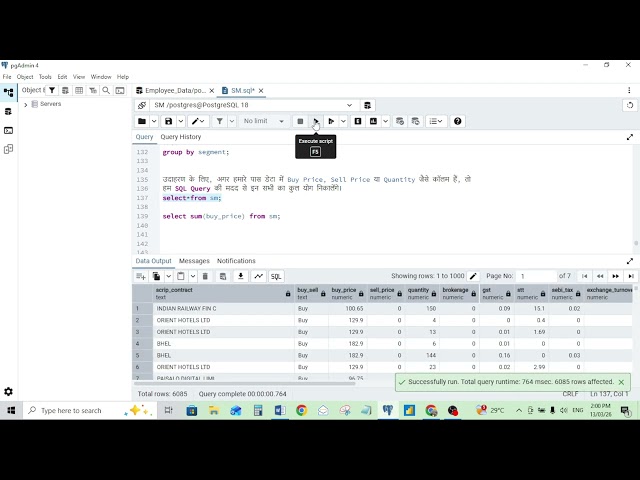Click the Explain query icon
Image resolution: width=640 pixels, height=480 pixels.
pos(358,121)
